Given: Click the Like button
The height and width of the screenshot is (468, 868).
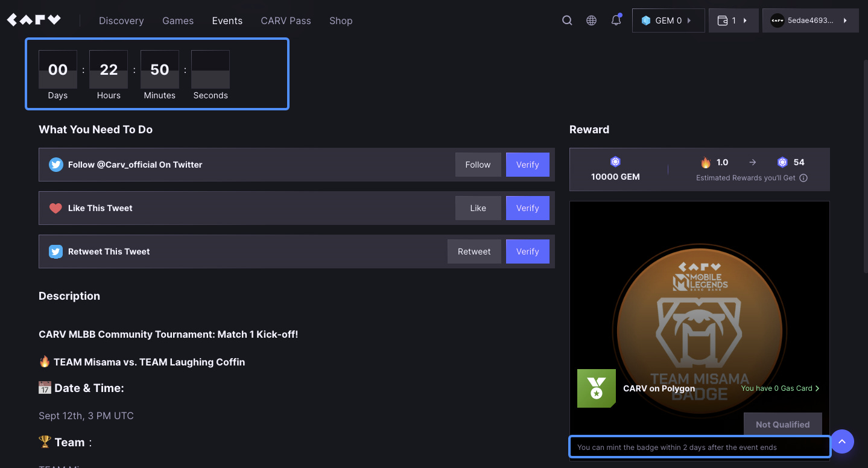Looking at the screenshot, I should click(x=478, y=208).
